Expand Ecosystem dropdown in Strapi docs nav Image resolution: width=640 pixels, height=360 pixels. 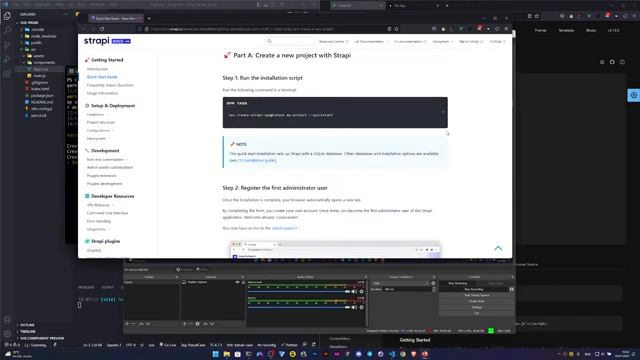point(443,41)
